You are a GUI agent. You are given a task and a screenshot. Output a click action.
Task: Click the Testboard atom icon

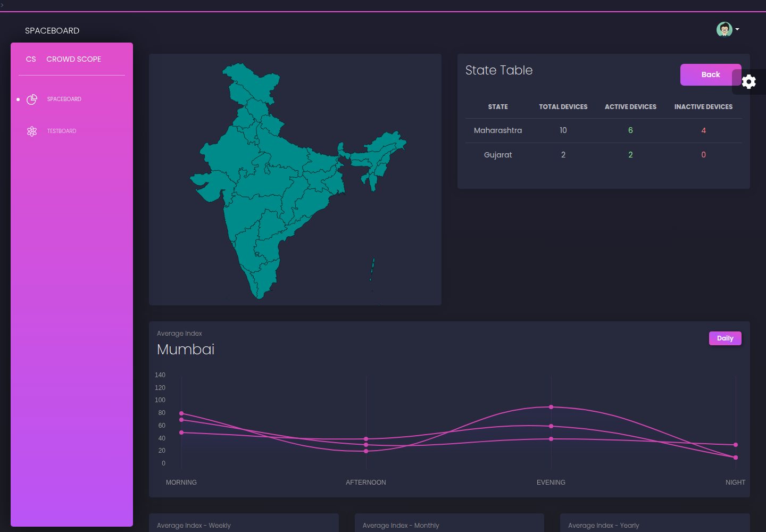32,131
